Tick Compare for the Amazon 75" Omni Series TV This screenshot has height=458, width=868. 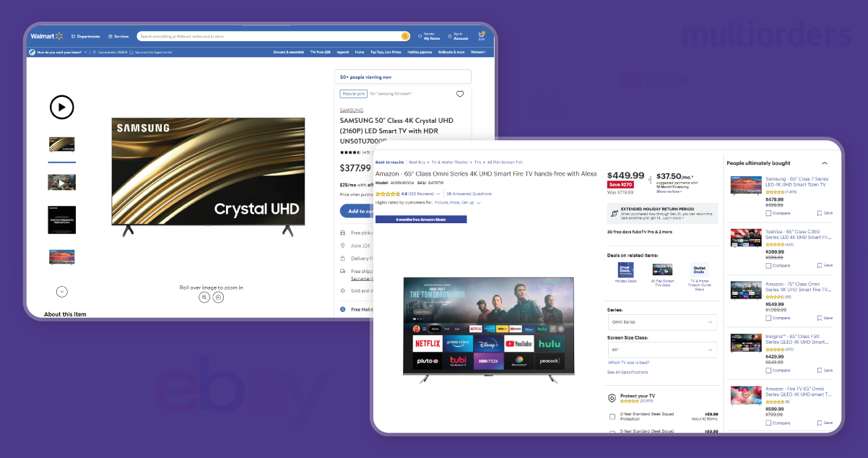(x=768, y=318)
